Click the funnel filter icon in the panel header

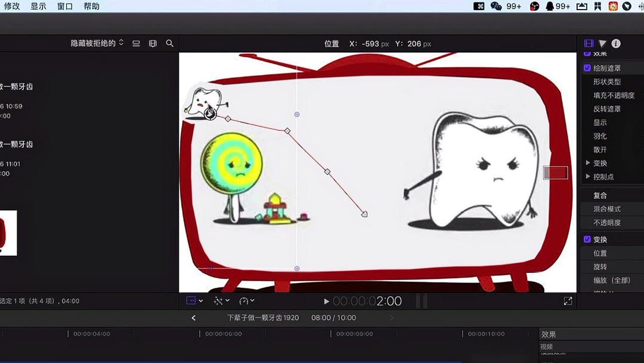(x=601, y=43)
